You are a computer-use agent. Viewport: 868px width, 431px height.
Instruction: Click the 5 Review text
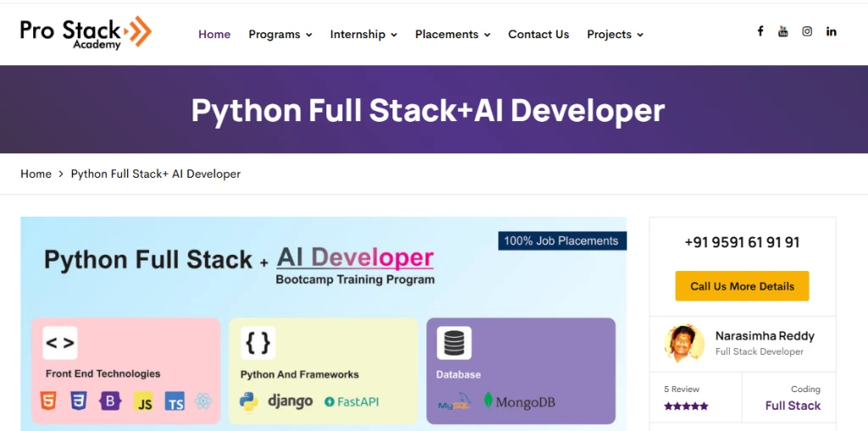(682, 389)
